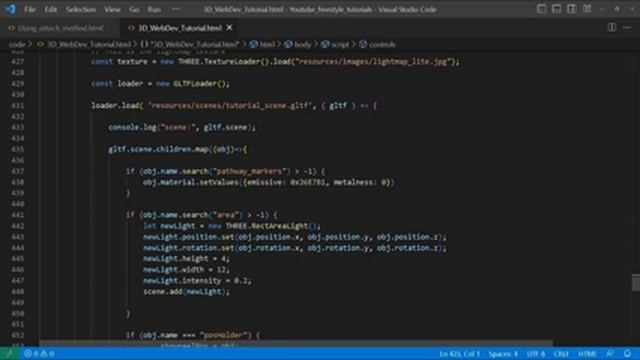The width and height of the screenshot is (640, 360).
Task: Toggle the bottom panel layout icon
Action: 556,9
